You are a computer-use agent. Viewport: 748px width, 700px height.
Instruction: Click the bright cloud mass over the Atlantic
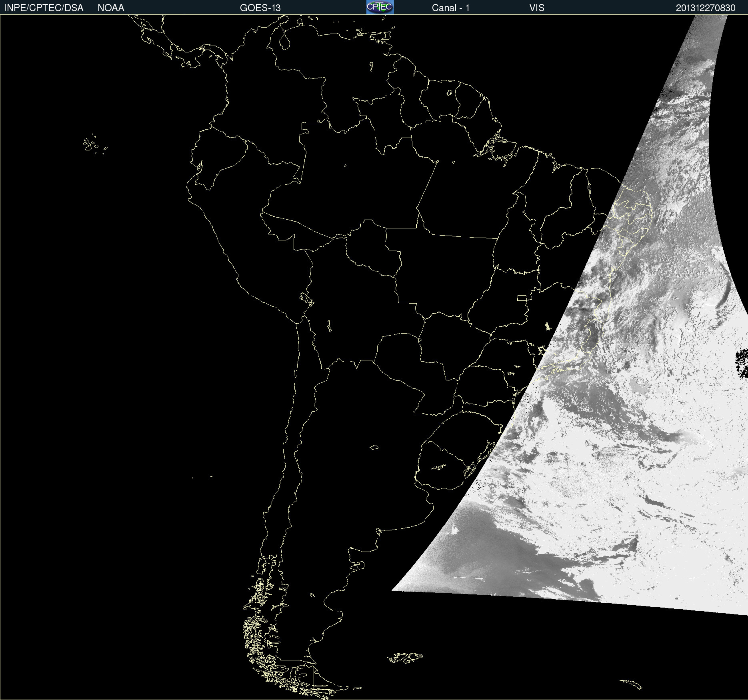pos(640,500)
